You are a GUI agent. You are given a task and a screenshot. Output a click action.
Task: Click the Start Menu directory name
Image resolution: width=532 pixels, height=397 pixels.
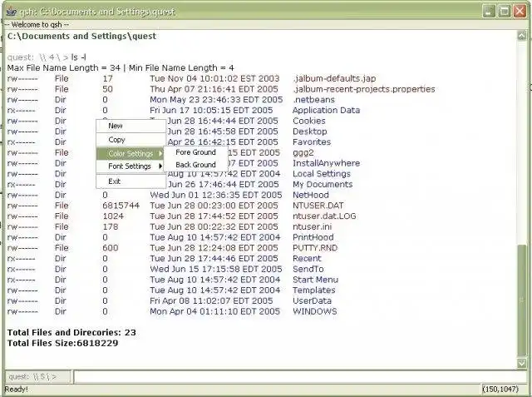315,280
